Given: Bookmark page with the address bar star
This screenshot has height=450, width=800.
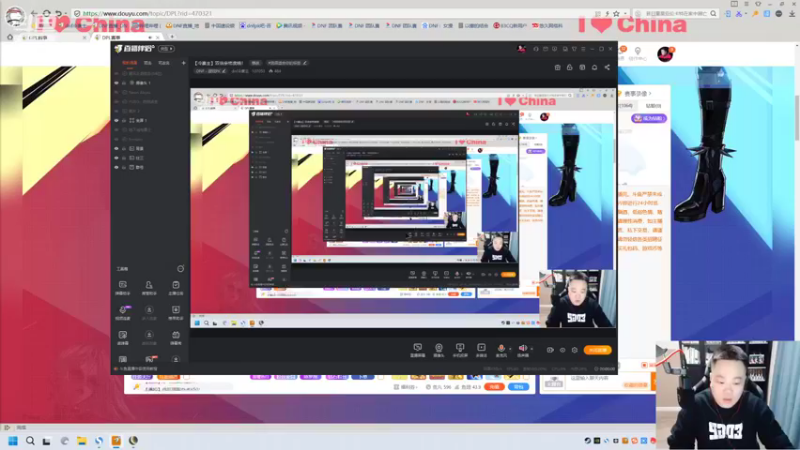Looking at the screenshot, I should [616, 14].
